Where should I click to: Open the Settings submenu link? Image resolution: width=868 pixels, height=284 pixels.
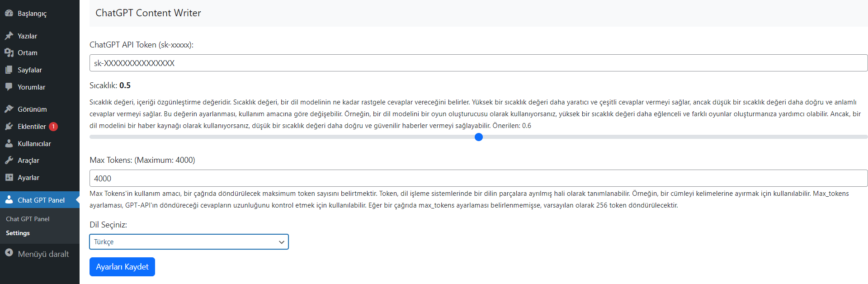click(x=18, y=233)
